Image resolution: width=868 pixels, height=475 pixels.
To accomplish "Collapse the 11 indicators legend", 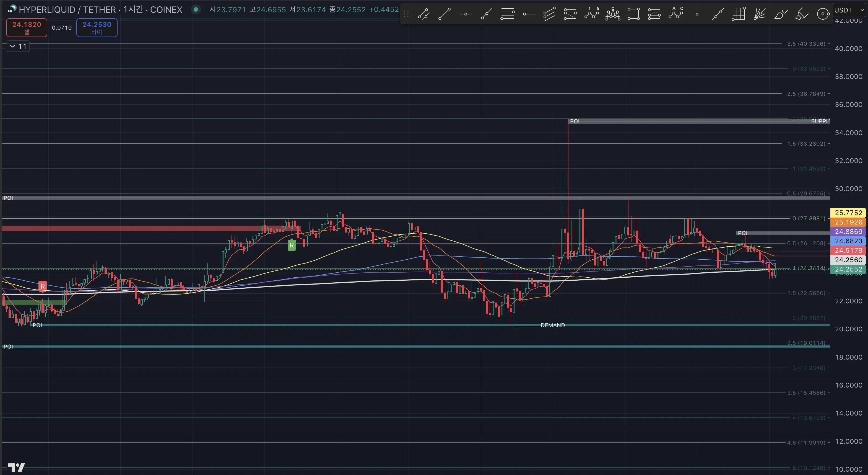I will [x=18, y=47].
